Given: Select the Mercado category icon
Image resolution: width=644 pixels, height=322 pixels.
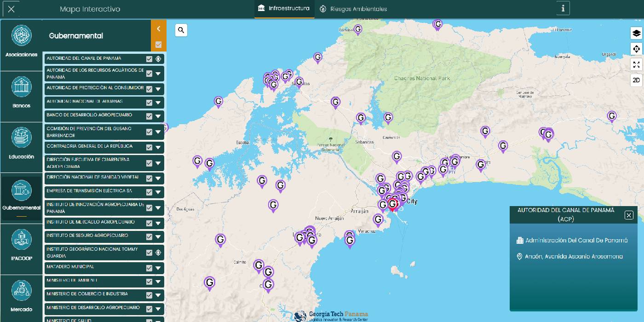Looking at the screenshot, I should tap(21, 291).
